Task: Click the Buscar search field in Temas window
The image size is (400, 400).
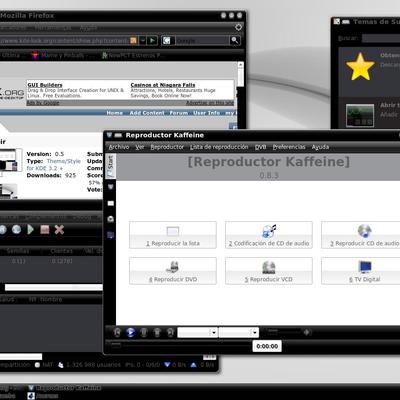Action: (381, 38)
